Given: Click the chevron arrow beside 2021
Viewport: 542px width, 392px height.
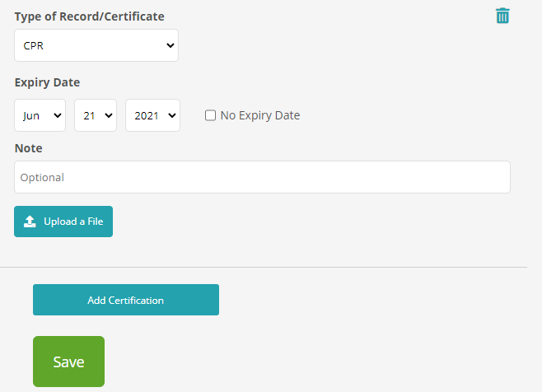Looking at the screenshot, I should coord(172,116).
